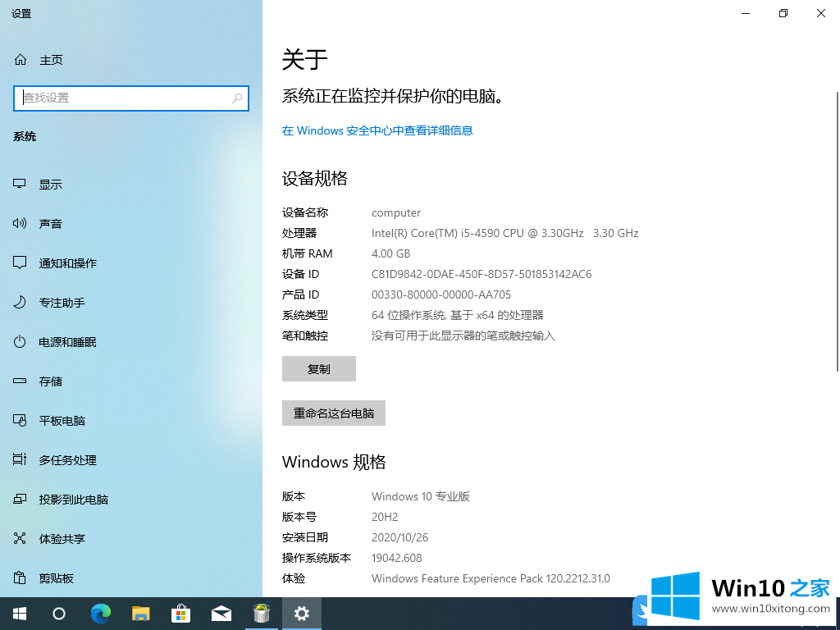Image resolution: width=840 pixels, height=630 pixels.
Task: Click the product ID 00330-80000-00000-AA705
Action: click(x=441, y=294)
